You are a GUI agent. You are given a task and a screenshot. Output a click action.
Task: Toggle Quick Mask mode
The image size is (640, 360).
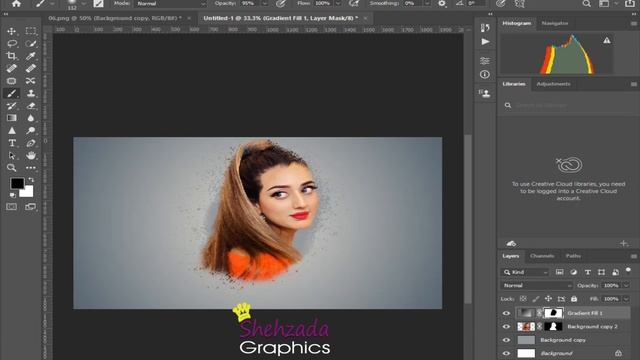tap(11, 207)
